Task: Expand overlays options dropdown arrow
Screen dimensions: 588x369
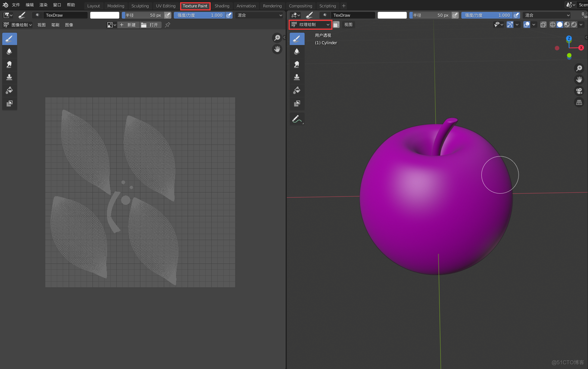Action: (534, 24)
